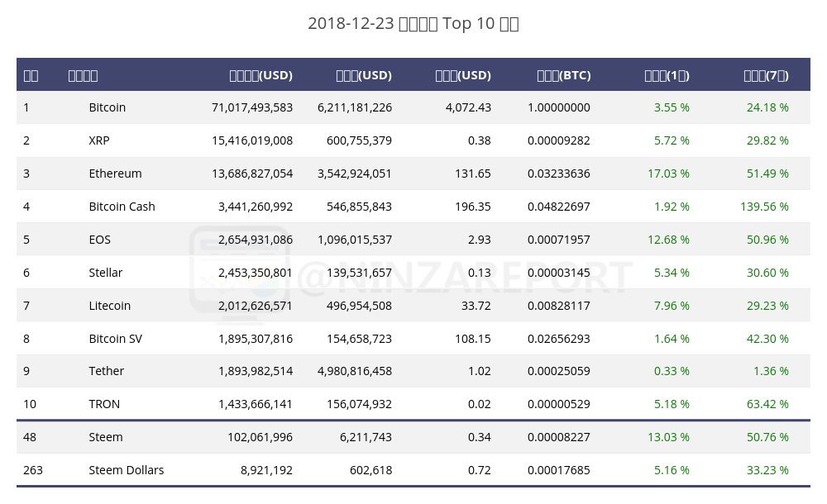
Task: Select Ethereum price 131.65
Action: tap(472, 174)
